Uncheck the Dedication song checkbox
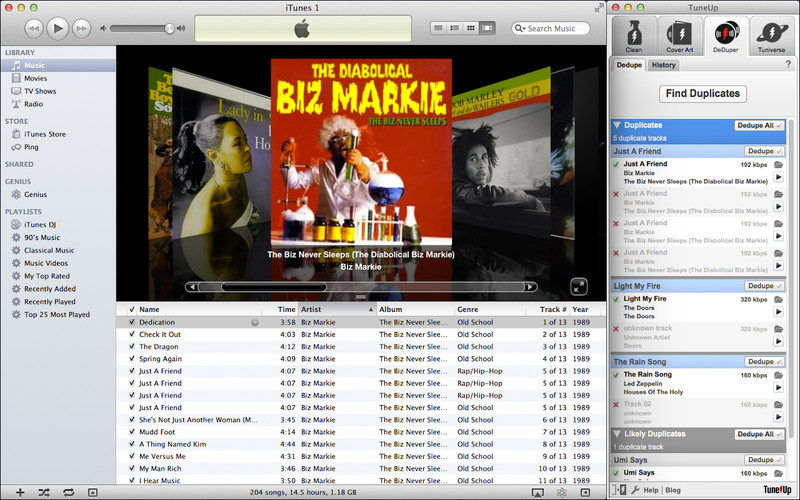The width and height of the screenshot is (800, 500). point(131,323)
